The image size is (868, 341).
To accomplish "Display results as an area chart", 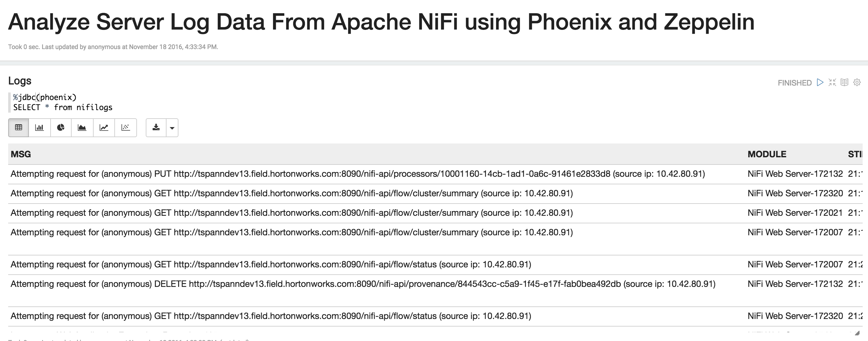I will (82, 127).
